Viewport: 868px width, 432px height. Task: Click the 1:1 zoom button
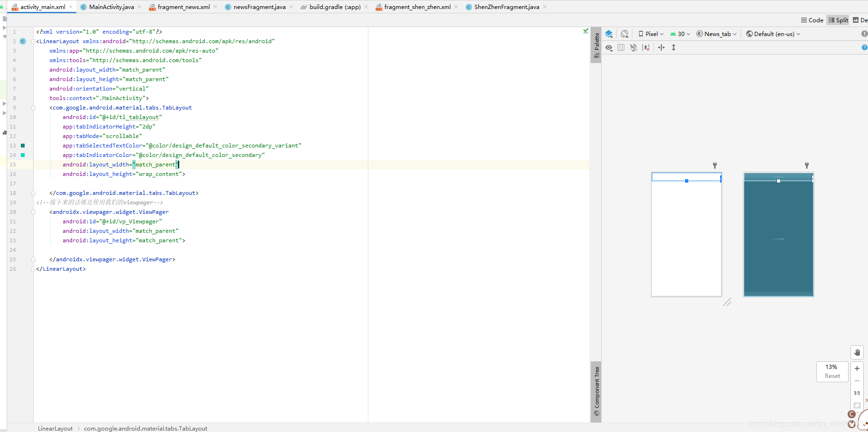857,393
